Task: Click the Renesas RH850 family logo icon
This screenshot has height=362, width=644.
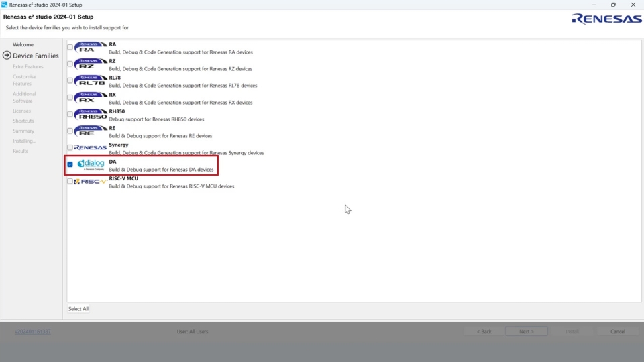Action: pyautogui.click(x=91, y=115)
